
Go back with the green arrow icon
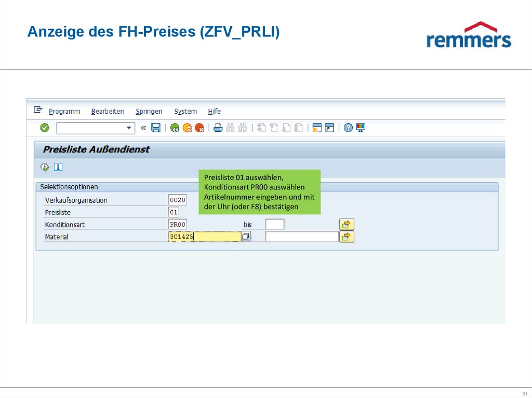point(175,127)
